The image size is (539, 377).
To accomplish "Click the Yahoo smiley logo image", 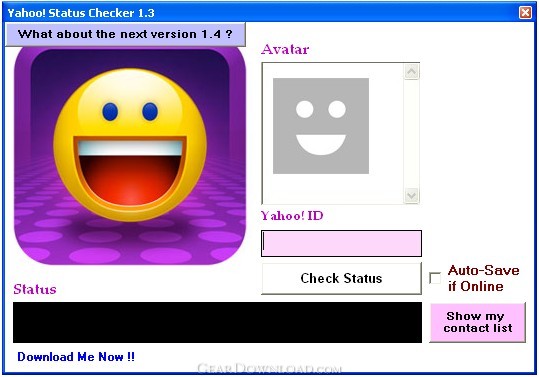I will pyautogui.click(x=130, y=155).
